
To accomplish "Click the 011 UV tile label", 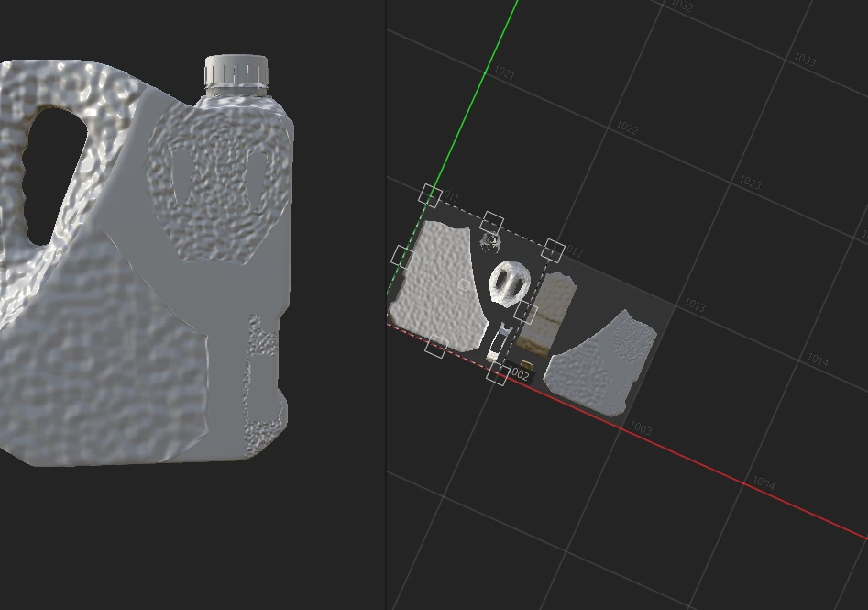I will point(451,196).
